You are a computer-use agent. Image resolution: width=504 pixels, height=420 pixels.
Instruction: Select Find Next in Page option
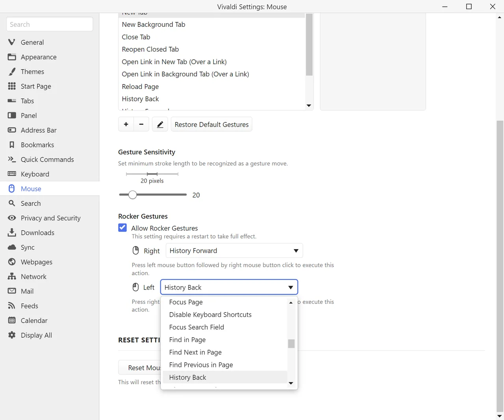coord(225,352)
